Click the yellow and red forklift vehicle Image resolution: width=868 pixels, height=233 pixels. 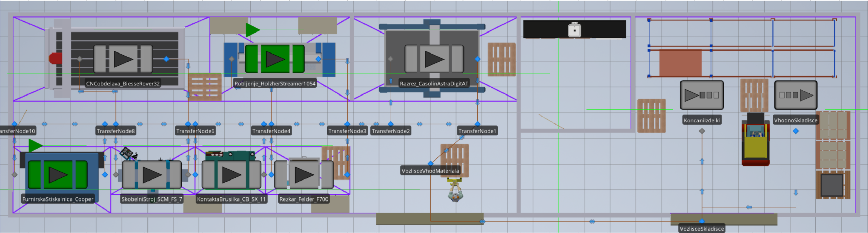(755, 142)
